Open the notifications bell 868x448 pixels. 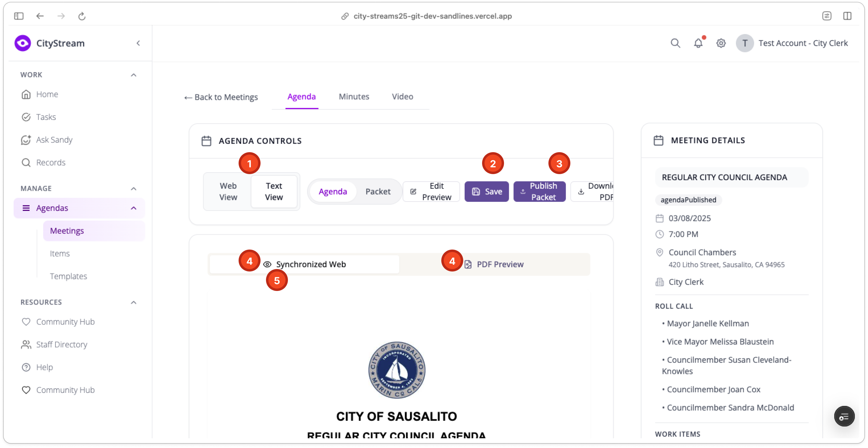click(698, 43)
